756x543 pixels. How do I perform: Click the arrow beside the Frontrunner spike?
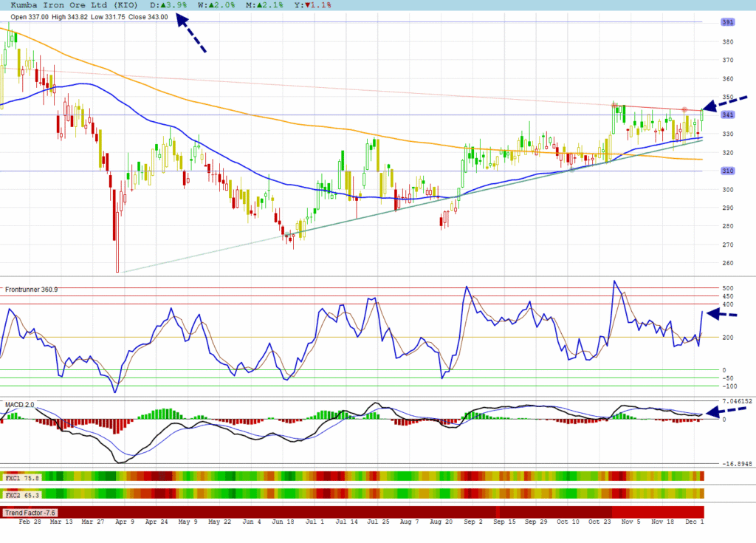(x=723, y=315)
